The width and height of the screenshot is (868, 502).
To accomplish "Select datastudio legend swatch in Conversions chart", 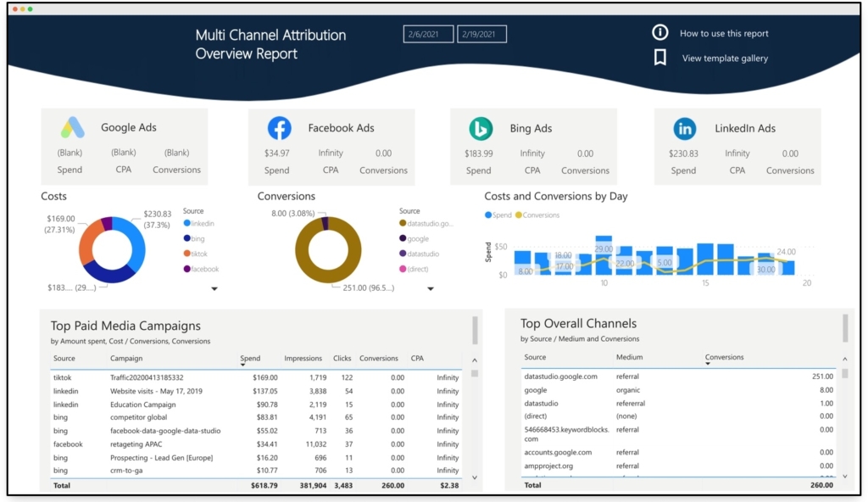I will [403, 254].
